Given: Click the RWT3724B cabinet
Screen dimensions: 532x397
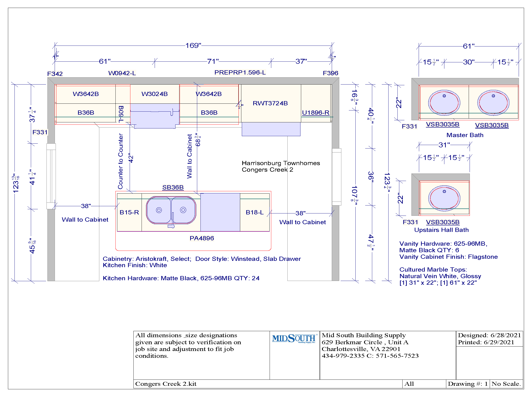Looking at the screenshot, I should 270,103.
